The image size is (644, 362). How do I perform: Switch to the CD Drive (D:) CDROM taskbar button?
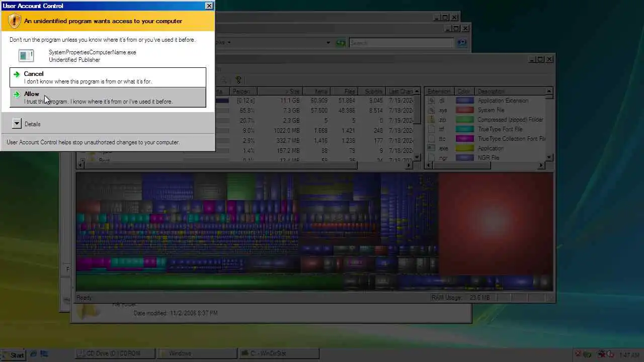(115, 354)
